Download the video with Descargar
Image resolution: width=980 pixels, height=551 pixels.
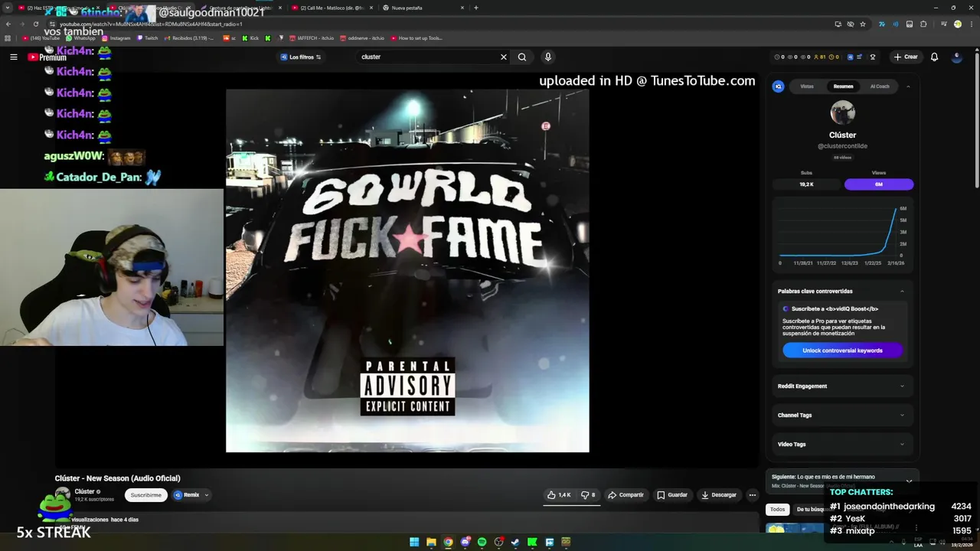click(x=719, y=495)
